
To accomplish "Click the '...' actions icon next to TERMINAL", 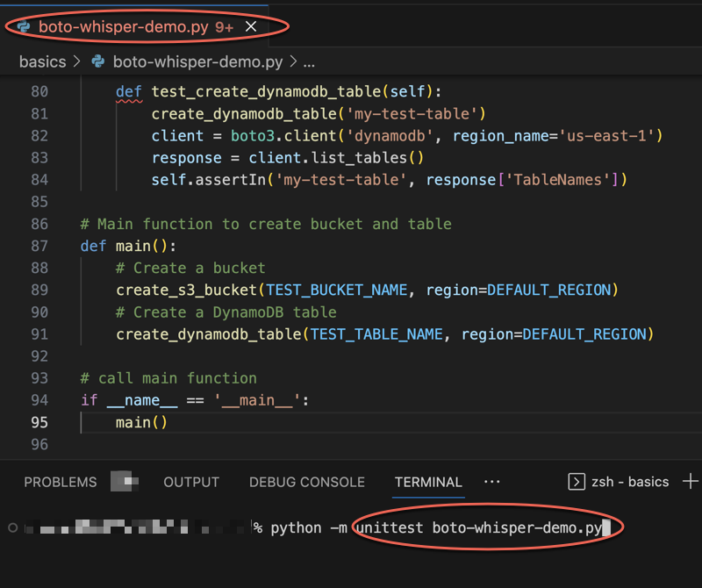I will tap(491, 482).
